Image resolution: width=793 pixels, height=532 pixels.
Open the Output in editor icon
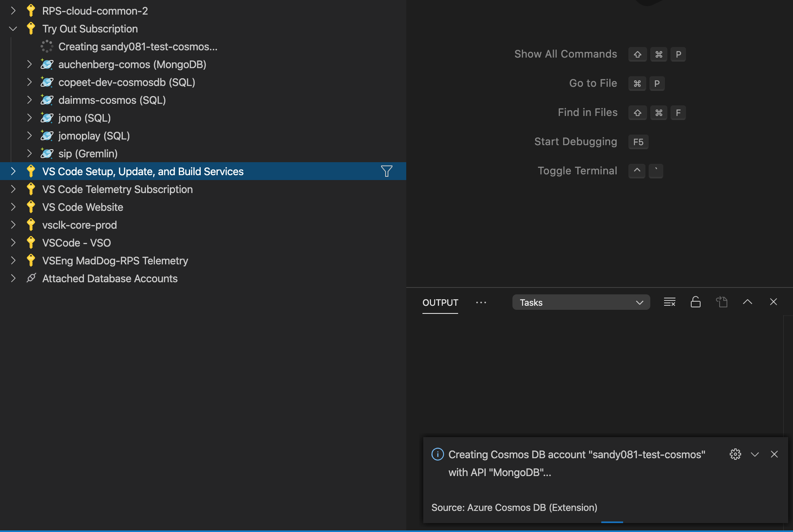722,302
